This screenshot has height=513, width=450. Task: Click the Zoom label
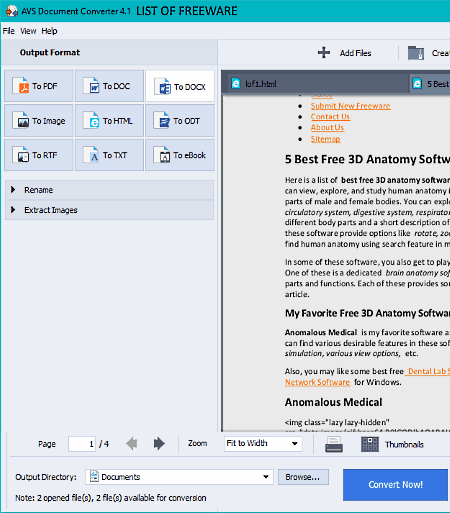(x=197, y=443)
